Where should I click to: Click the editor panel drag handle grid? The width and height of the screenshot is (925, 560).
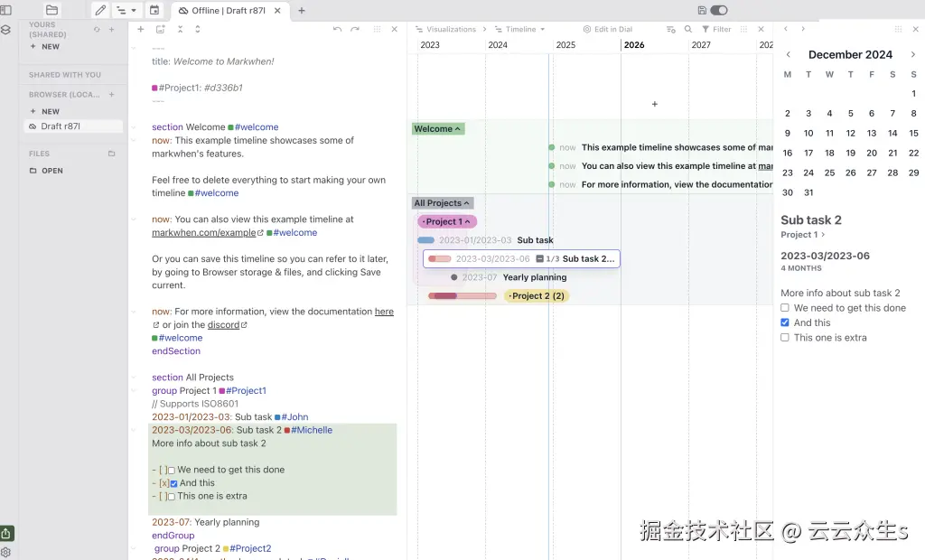tap(377, 29)
